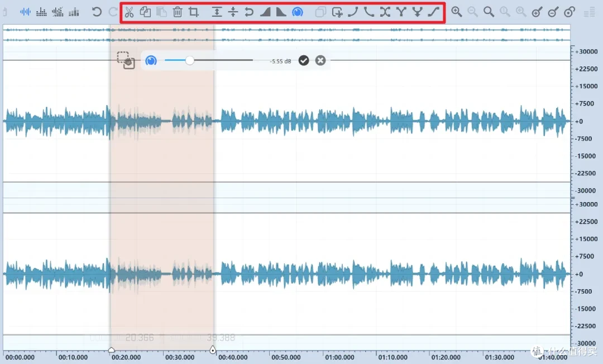Apply the fade-in ramp effect
This screenshot has height=364, width=603.
(265, 12)
